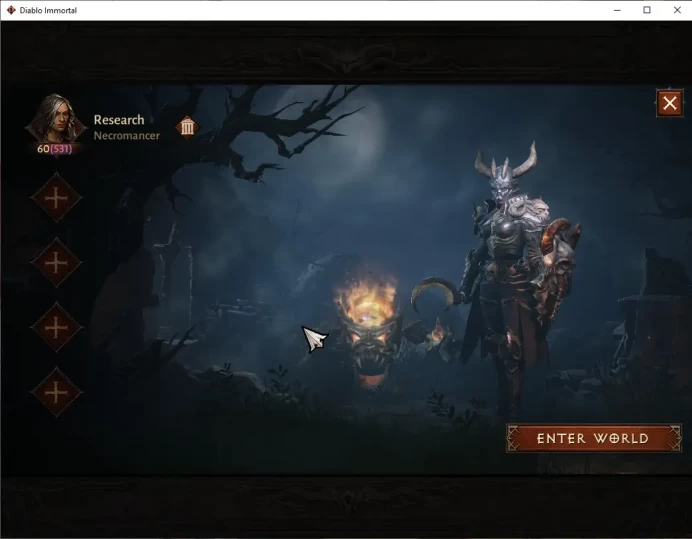Screen dimensions: 692x539
Task: Click the Diablo Immortal title bar icon
Action: (x=11, y=10)
